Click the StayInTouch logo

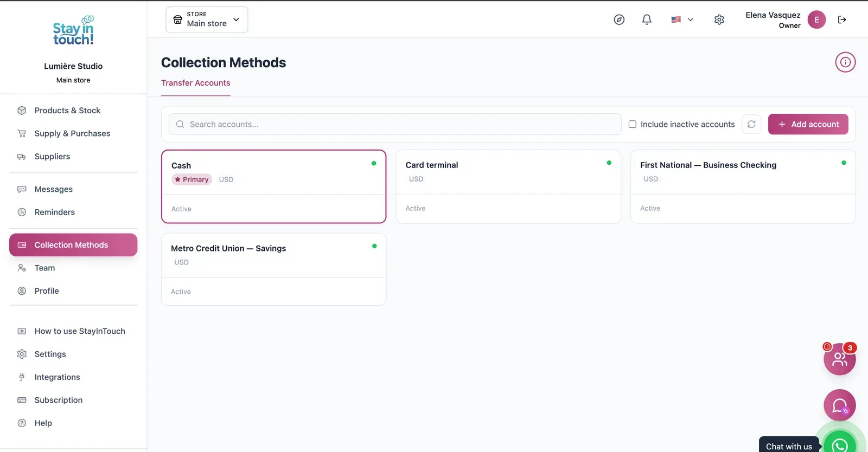(73, 31)
